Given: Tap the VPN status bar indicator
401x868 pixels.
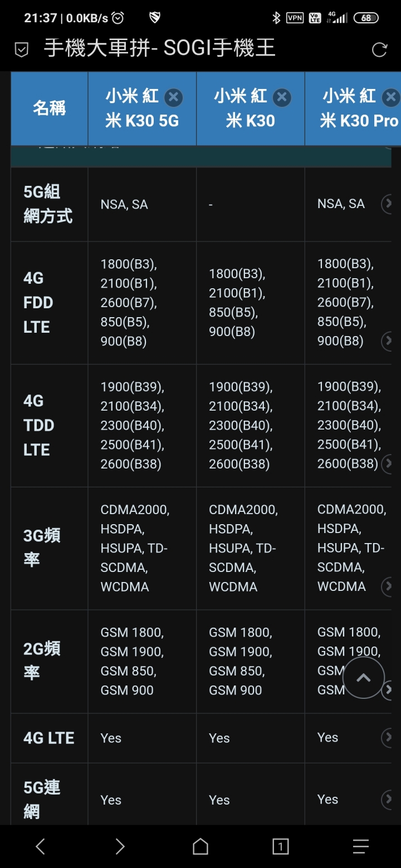Looking at the screenshot, I should pos(295,18).
